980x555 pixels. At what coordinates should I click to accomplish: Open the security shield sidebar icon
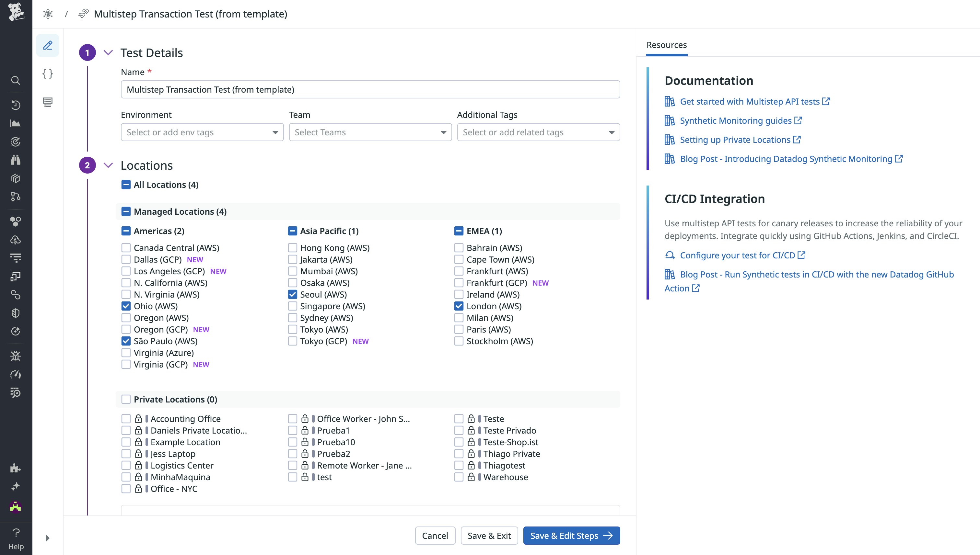pyautogui.click(x=16, y=312)
